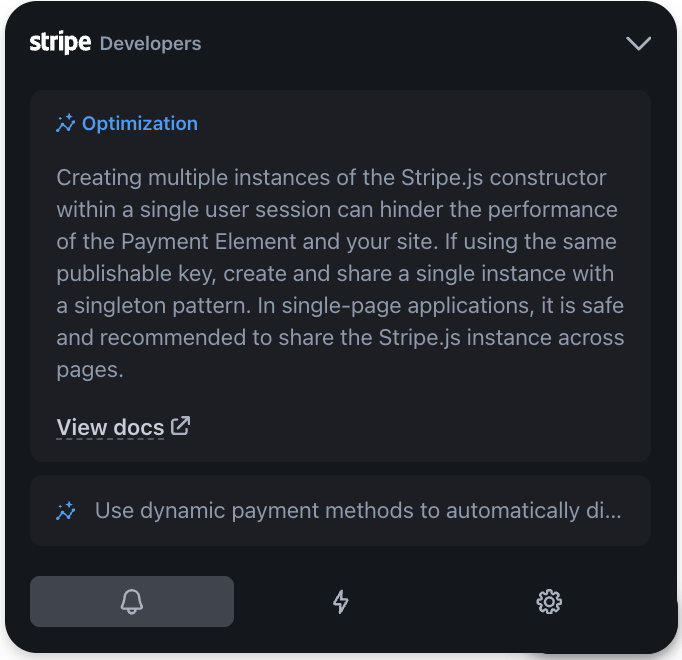The image size is (682, 660).
Task: Open the settings gear tab
Action: pyautogui.click(x=549, y=601)
